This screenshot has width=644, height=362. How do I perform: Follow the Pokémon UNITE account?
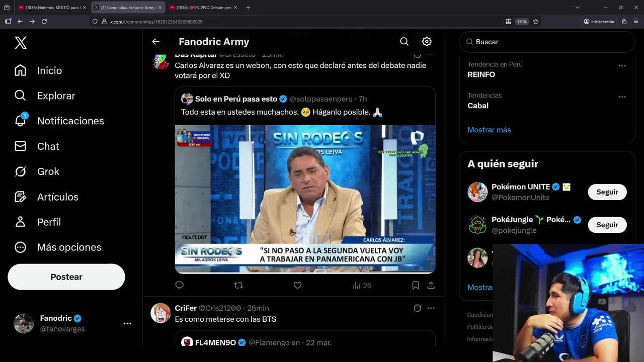(x=607, y=192)
